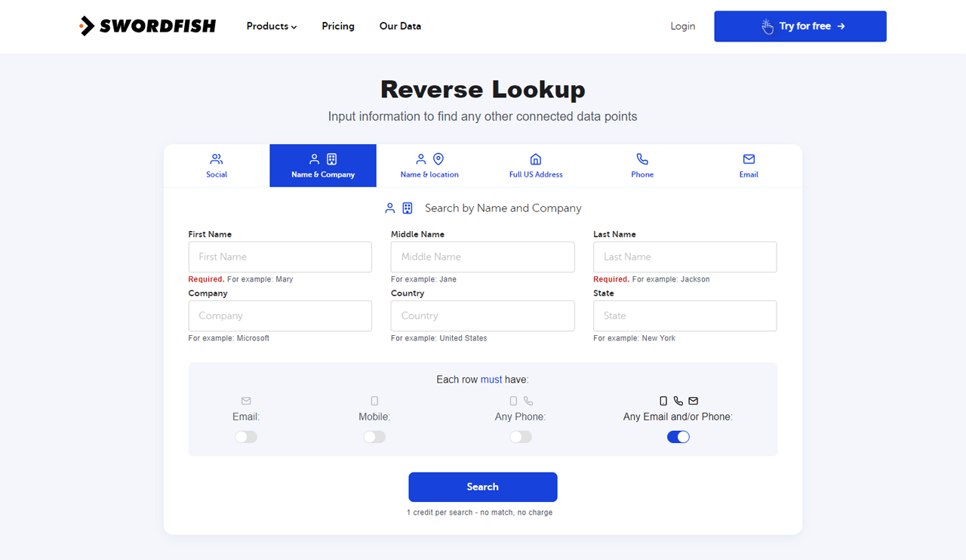Screen dimensions: 966x560
Task: Open the Login link
Action: [682, 26]
